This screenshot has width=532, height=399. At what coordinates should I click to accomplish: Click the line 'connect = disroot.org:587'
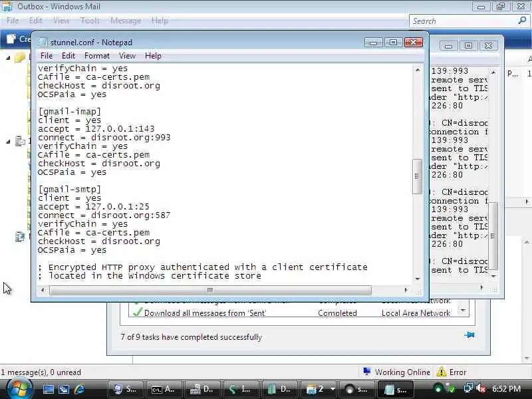pyautogui.click(x=104, y=215)
